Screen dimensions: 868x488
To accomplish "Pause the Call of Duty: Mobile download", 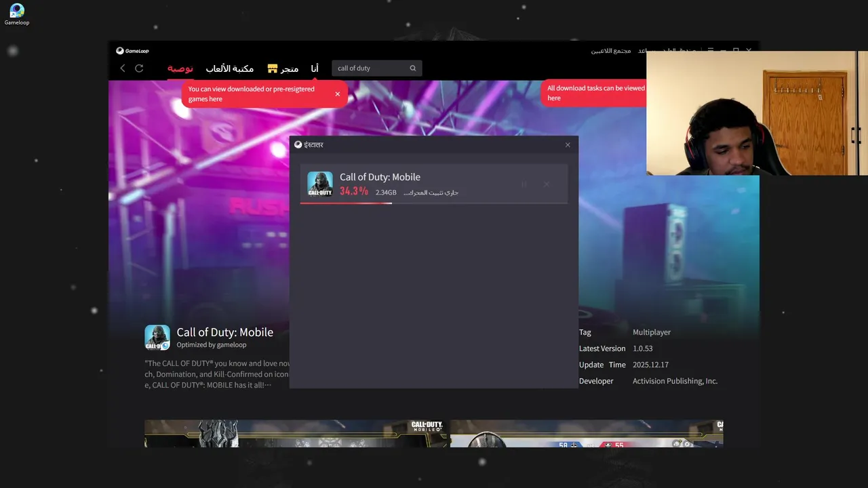I will [x=524, y=184].
